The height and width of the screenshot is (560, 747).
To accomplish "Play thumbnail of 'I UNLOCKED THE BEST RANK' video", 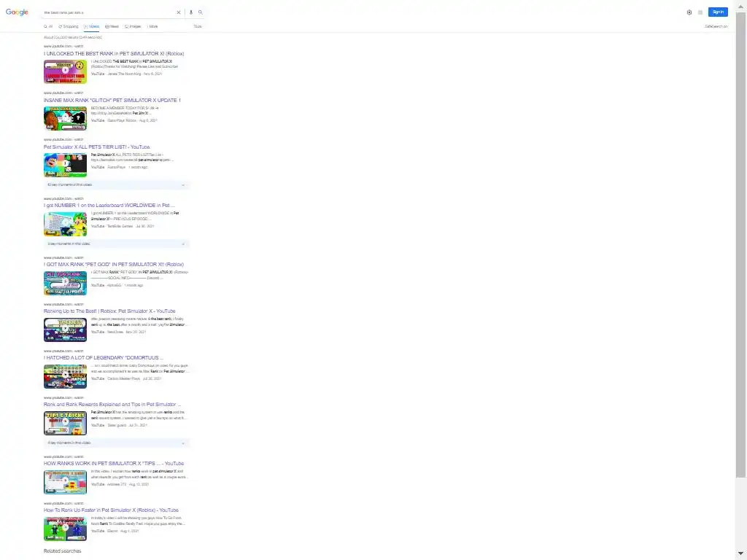I will (65, 72).
